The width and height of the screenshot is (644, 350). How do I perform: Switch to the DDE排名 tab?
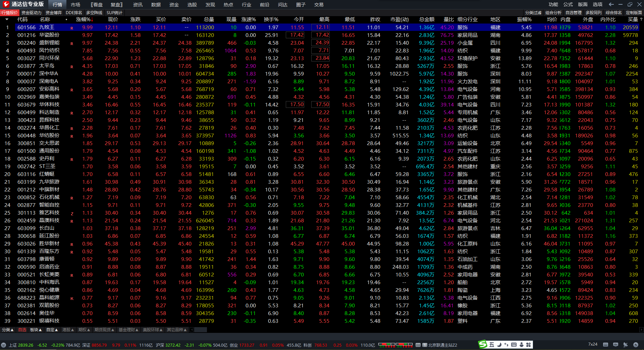[x=74, y=13]
